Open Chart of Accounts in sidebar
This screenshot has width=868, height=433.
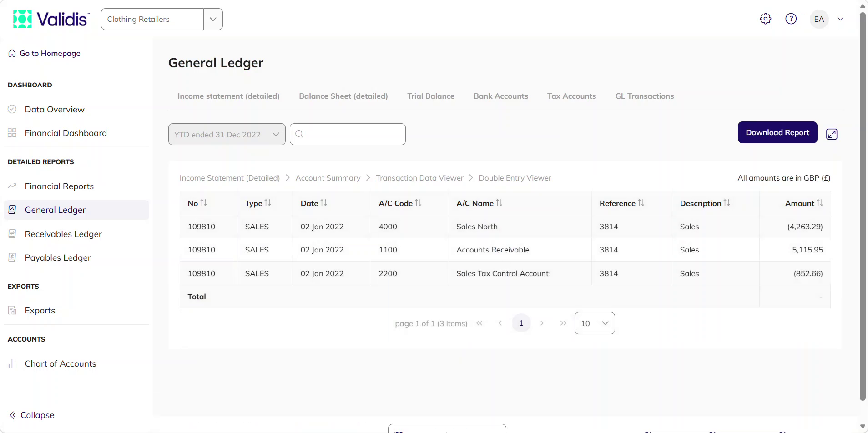tap(76, 363)
